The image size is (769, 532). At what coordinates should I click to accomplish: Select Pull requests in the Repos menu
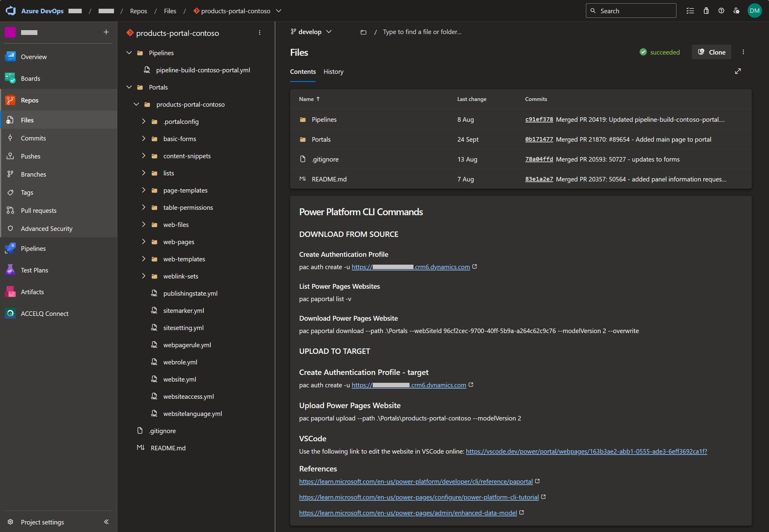point(38,210)
